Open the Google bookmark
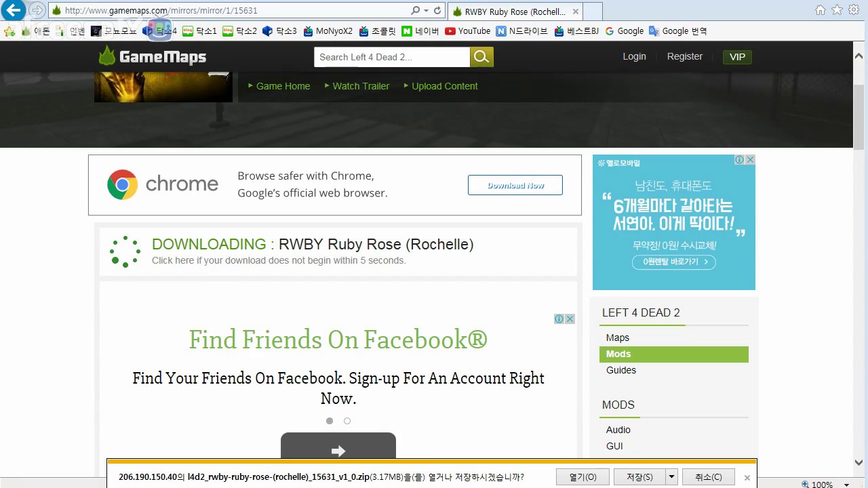This screenshot has width=868, height=488. tap(624, 31)
